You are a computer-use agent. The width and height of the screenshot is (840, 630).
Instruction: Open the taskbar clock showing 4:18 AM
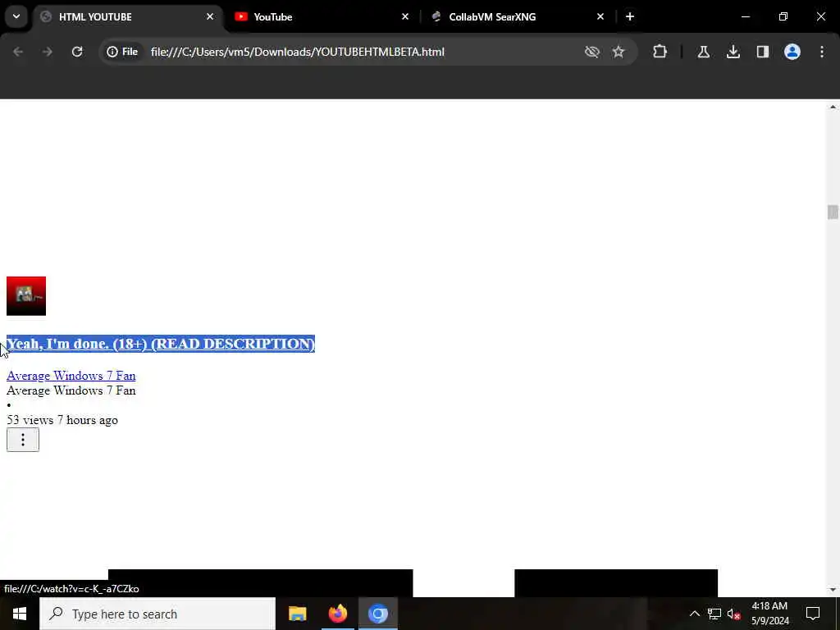(769, 614)
